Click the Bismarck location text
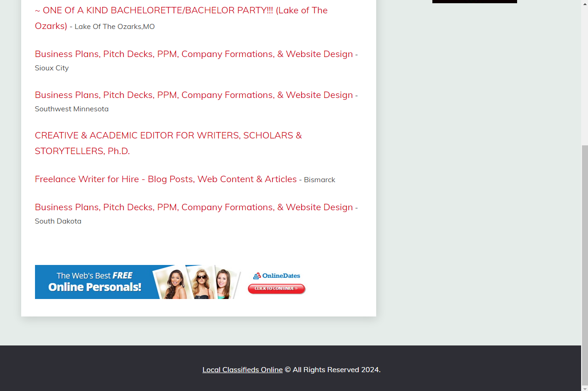Viewport: 588px width, 391px height. [320, 180]
